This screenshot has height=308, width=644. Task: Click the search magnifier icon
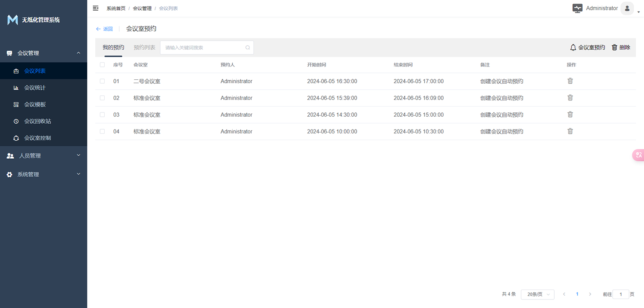coord(248,48)
